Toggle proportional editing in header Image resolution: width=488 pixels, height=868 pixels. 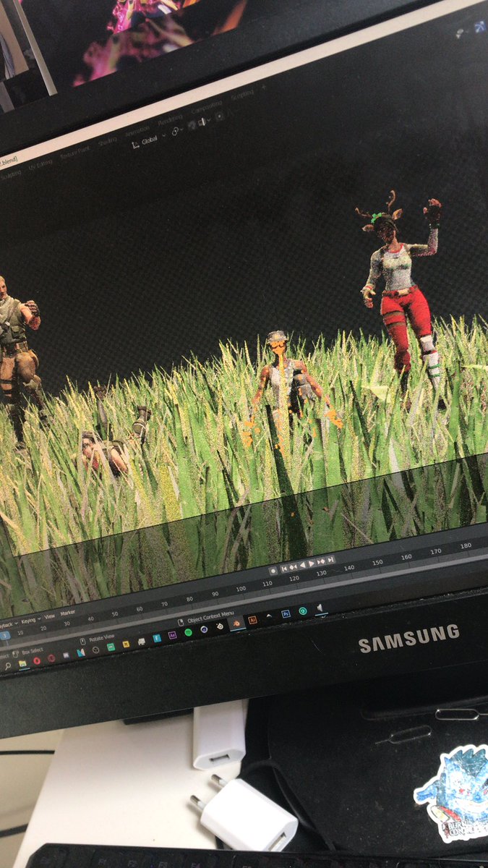pos(220,116)
